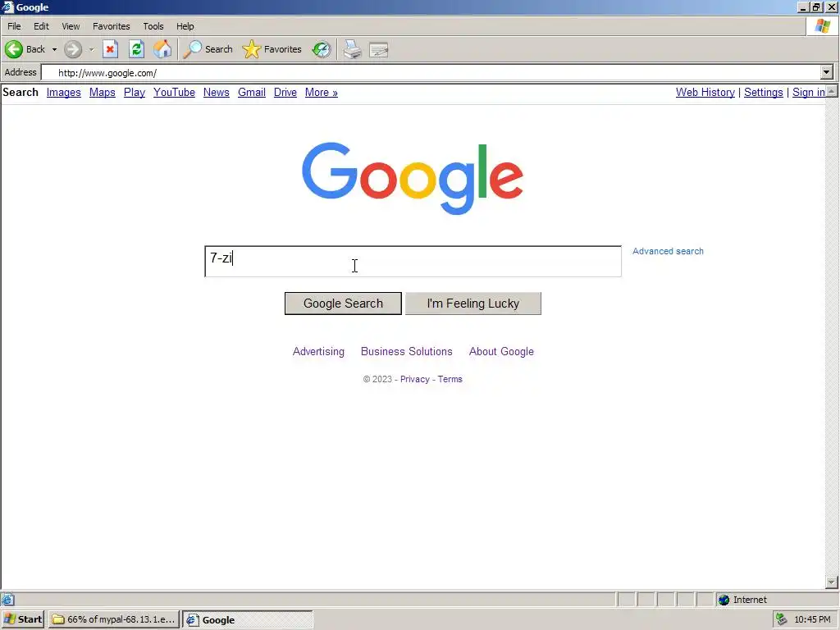Click the Google taskbar button
This screenshot has height=630, width=840.
248,619
